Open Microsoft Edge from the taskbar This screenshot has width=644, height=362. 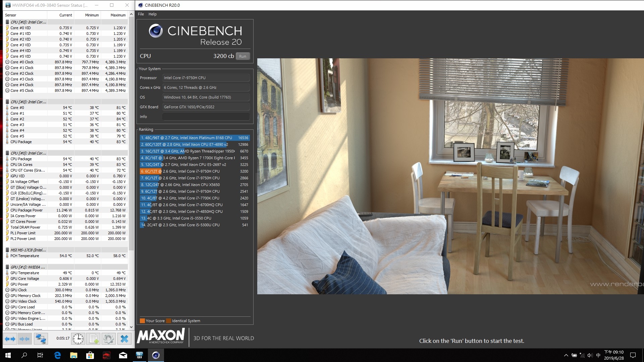click(x=57, y=355)
